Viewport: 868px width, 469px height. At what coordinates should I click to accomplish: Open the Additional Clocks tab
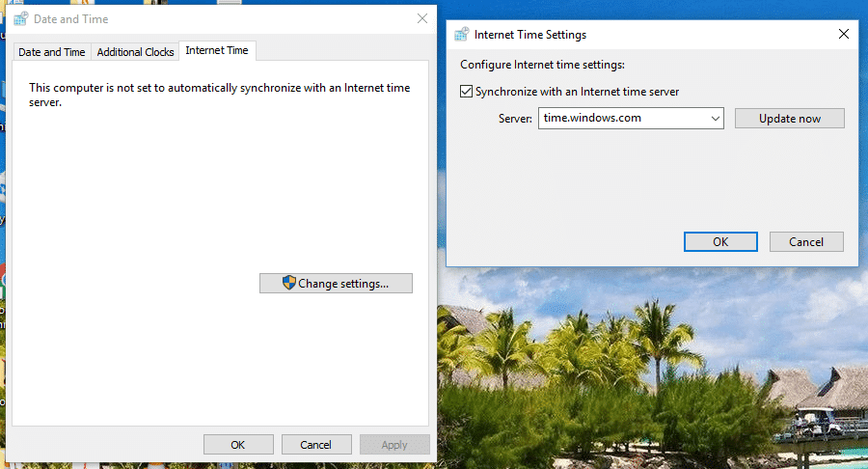tap(135, 52)
